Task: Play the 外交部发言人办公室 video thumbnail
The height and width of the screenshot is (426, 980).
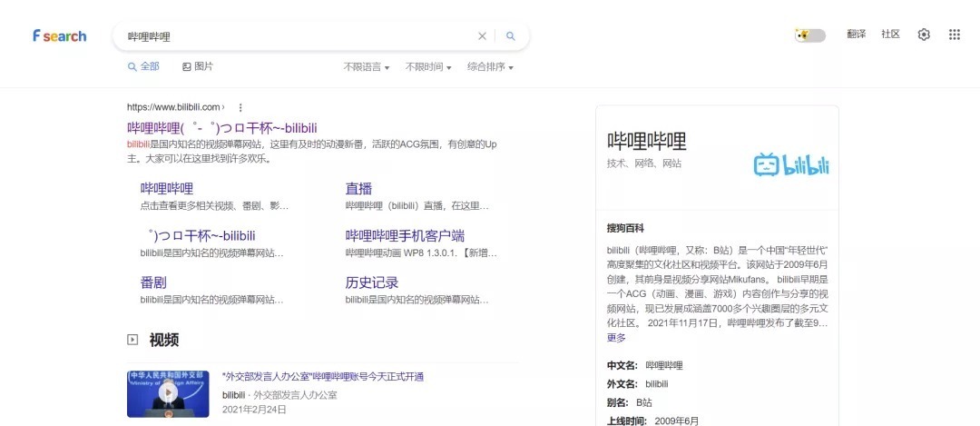Action: 168,393
